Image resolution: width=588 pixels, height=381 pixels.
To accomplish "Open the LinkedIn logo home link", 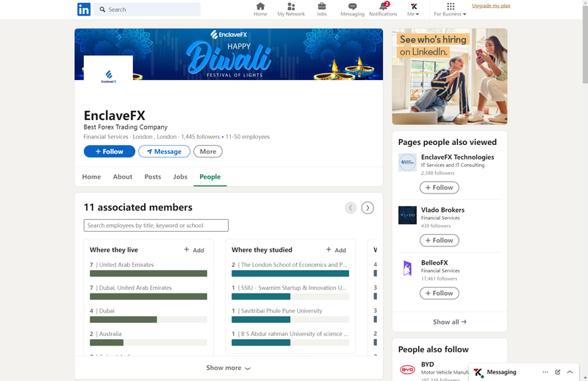I will click(x=84, y=10).
